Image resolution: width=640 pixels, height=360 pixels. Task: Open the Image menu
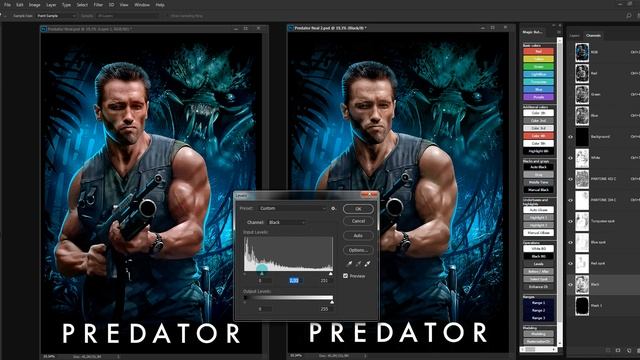pyautogui.click(x=34, y=5)
